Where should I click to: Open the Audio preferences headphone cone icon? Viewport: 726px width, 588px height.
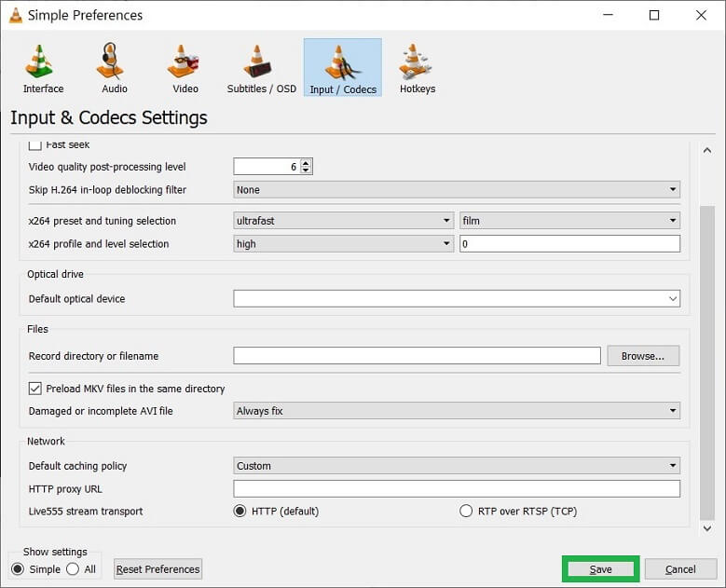[110, 61]
